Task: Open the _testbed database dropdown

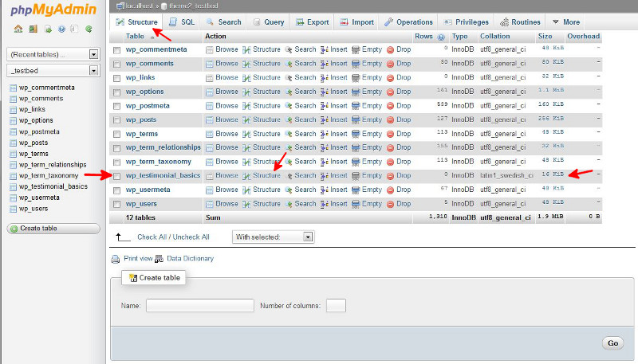Action: 53,70
